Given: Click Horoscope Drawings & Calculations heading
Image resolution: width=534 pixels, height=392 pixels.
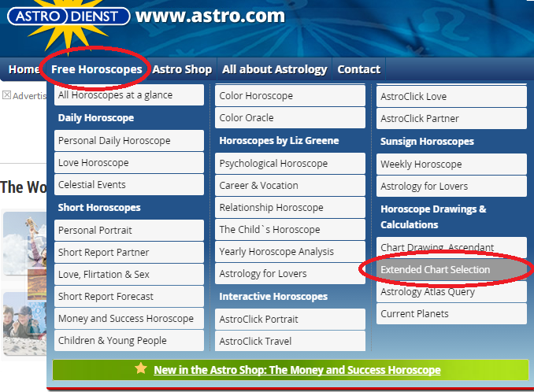Looking at the screenshot, I should pos(433,216).
